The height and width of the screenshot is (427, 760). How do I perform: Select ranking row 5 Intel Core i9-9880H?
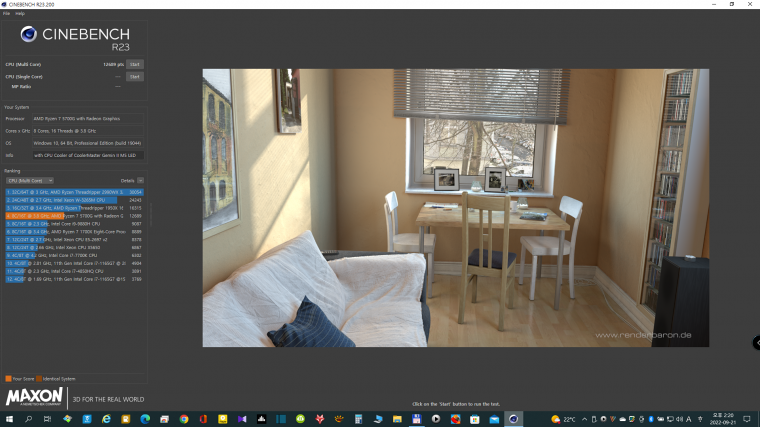coord(74,224)
